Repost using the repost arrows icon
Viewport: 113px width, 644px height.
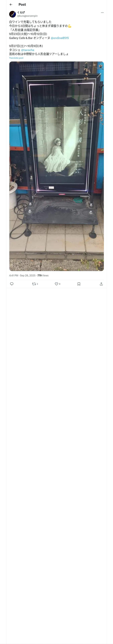pos(34,284)
